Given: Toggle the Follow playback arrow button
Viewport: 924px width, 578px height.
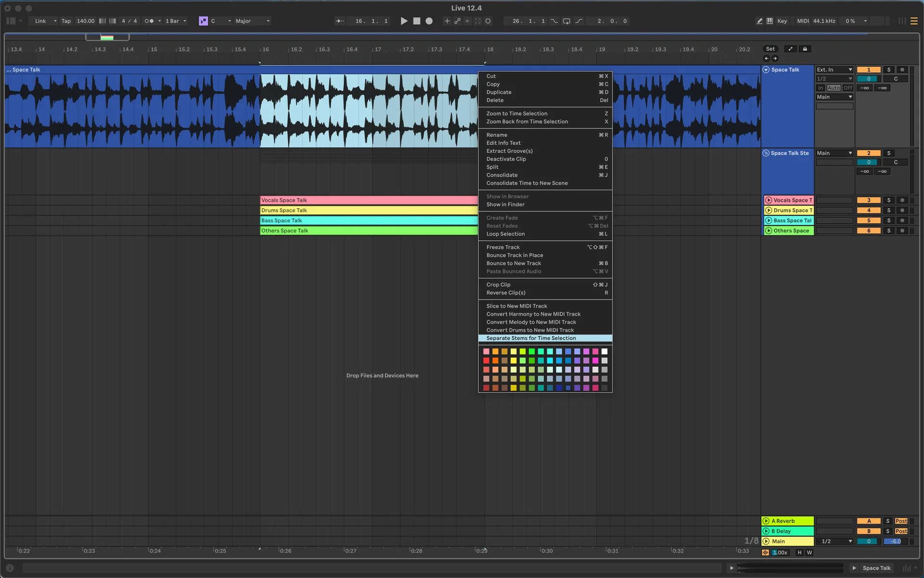Looking at the screenshot, I should (340, 21).
